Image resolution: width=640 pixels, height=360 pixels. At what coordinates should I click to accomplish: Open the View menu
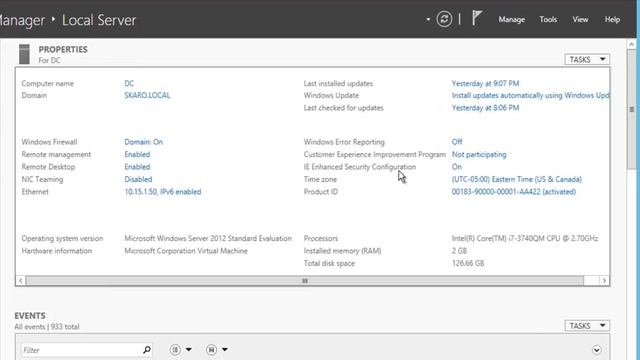click(580, 20)
